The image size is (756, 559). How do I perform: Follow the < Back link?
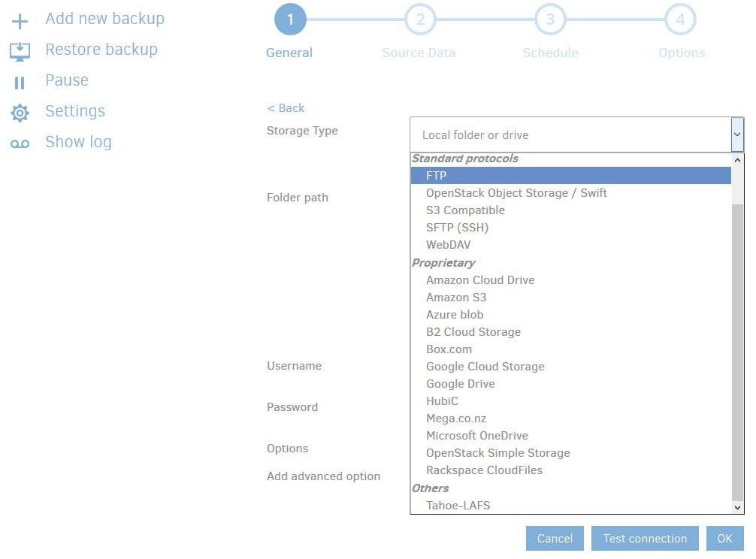click(x=286, y=108)
